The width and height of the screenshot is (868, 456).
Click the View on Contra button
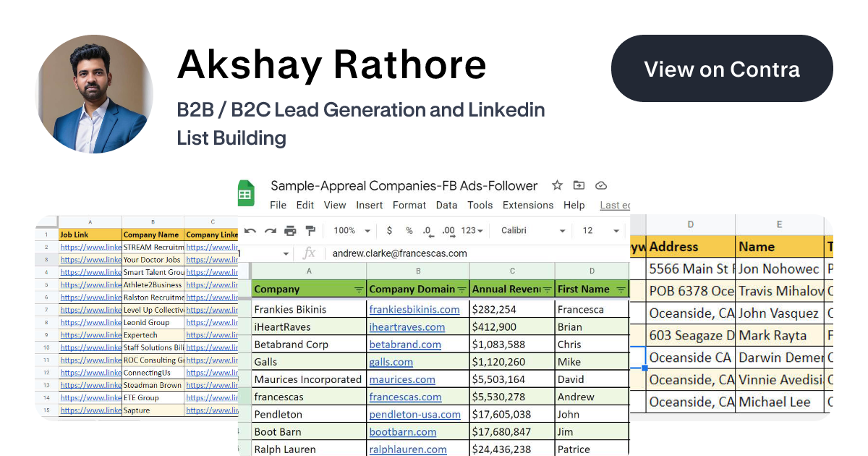pyautogui.click(x=722, y=69)
